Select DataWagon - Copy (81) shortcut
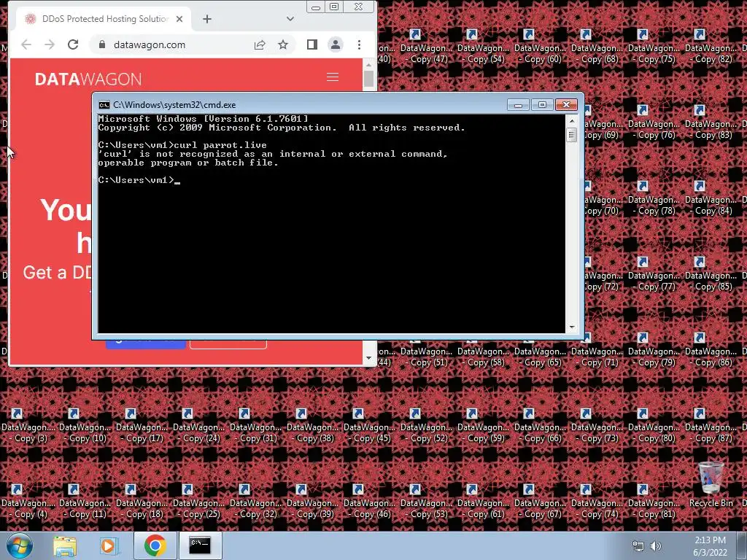747x560 pixels. pyautogui.click(x=654, y=502)
